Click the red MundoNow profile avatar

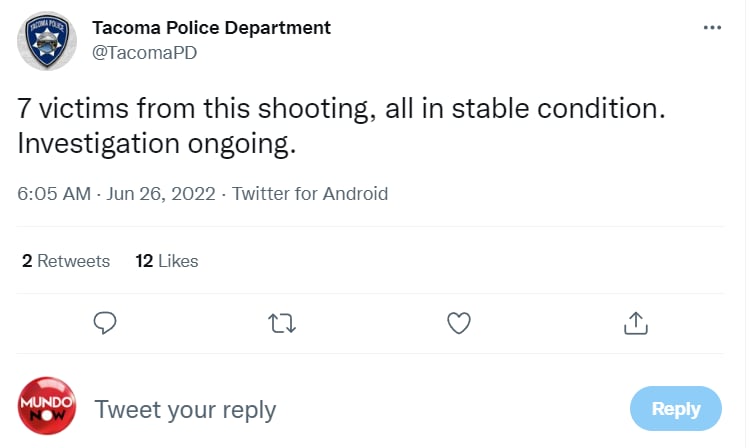pos(47,405)
